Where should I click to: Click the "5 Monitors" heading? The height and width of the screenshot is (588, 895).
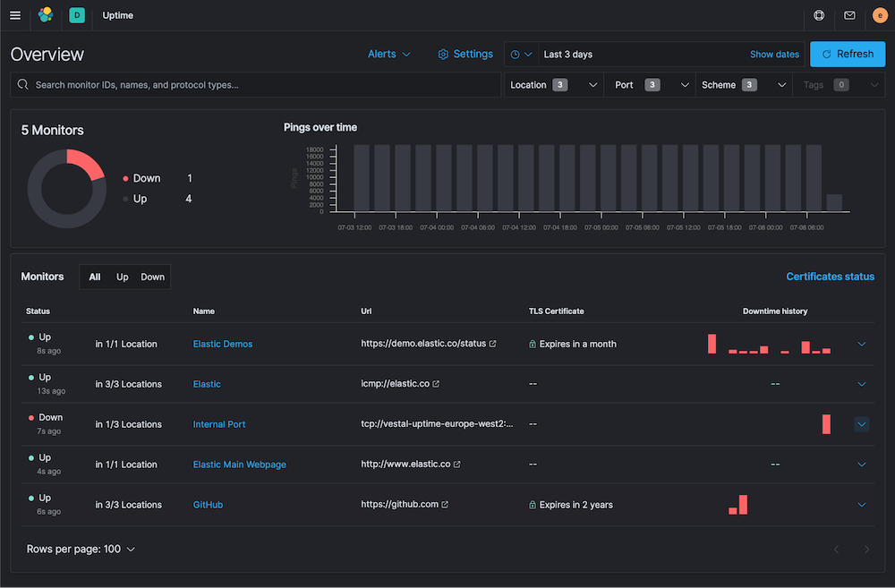point(53,130)
